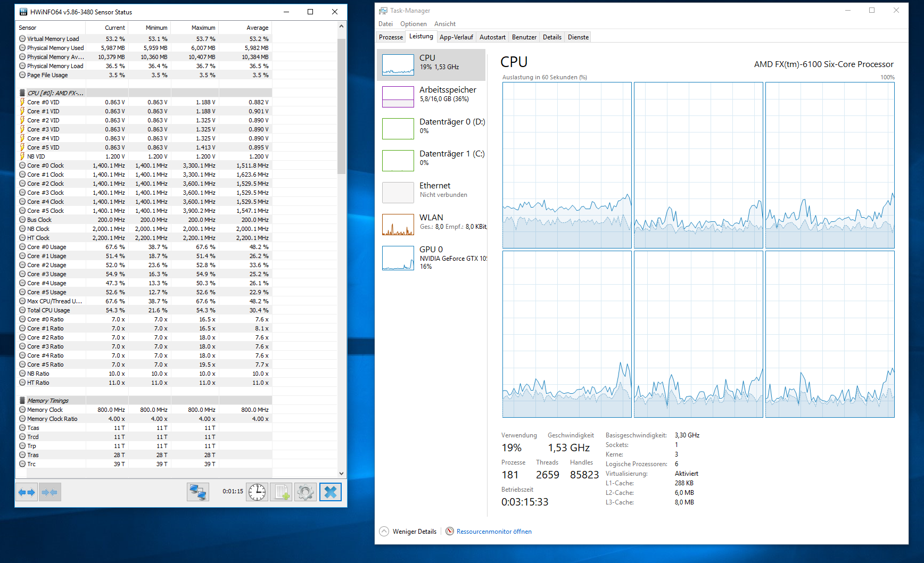Click the HWiNFO scrollbar down arrow
Screen dimensions: 924x563
pyautogui.click(x=341, y=473)
